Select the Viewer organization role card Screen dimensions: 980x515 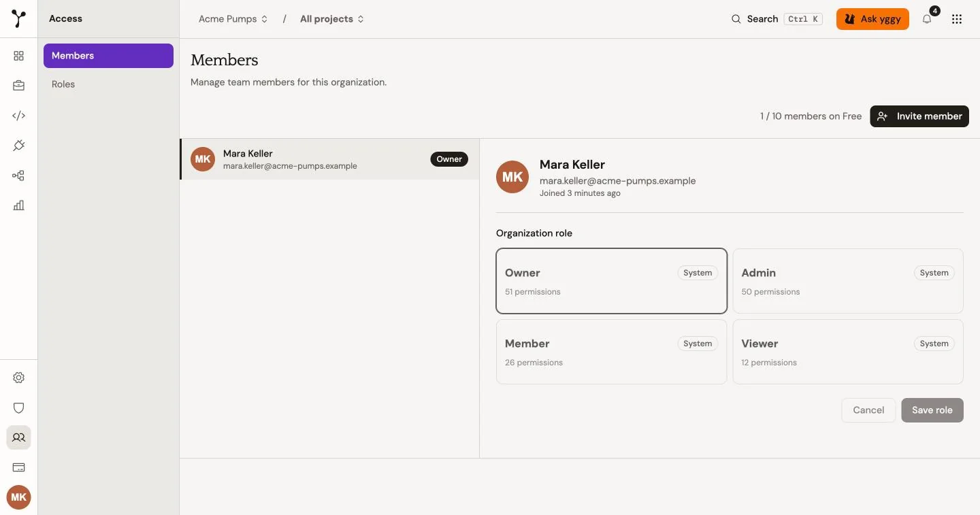coord(848,352)
